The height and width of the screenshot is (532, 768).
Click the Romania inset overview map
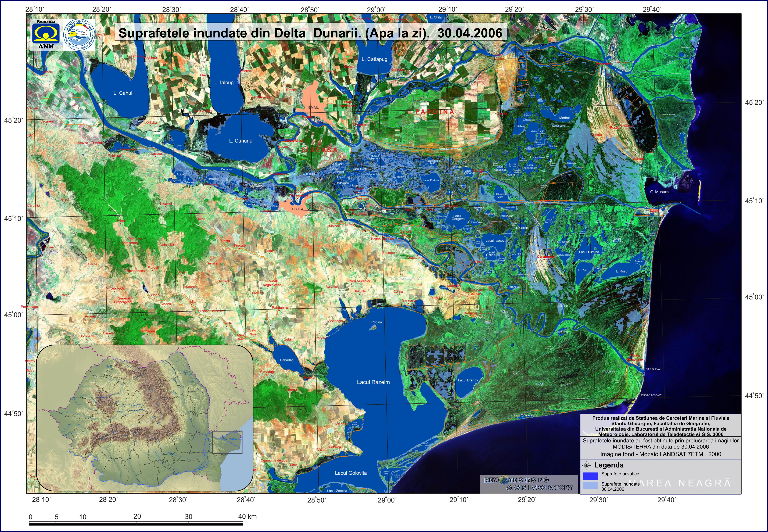tap(145, 418)
